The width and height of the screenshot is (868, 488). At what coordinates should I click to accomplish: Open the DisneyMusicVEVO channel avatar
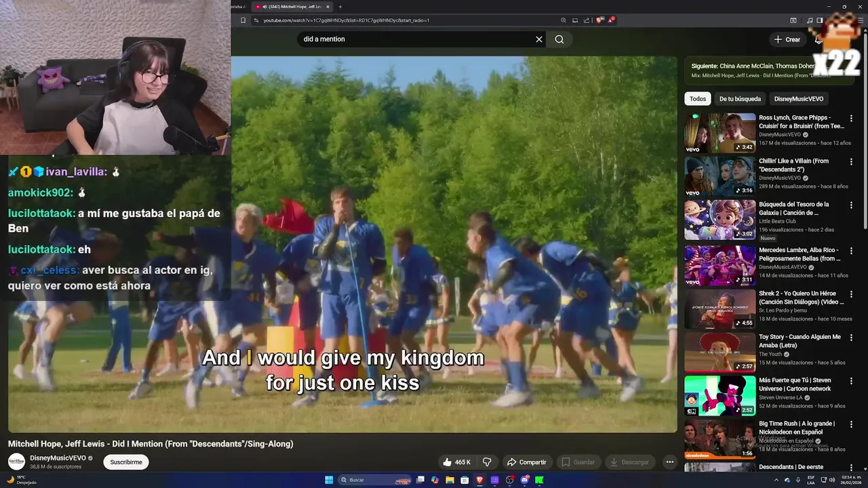[16, 462]
